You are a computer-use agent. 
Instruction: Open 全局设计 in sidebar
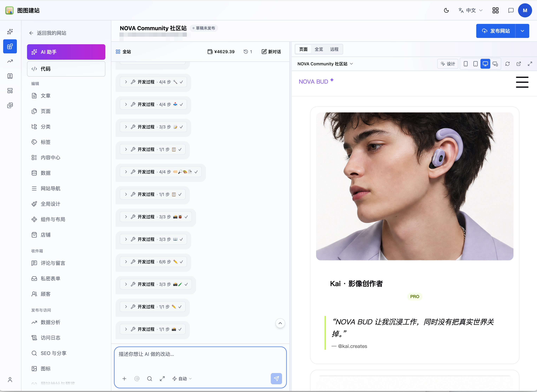(66, 204)
